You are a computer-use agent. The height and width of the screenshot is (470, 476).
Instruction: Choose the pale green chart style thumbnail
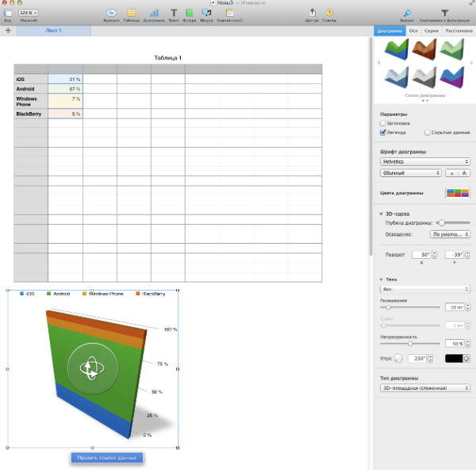click(452, 48)
